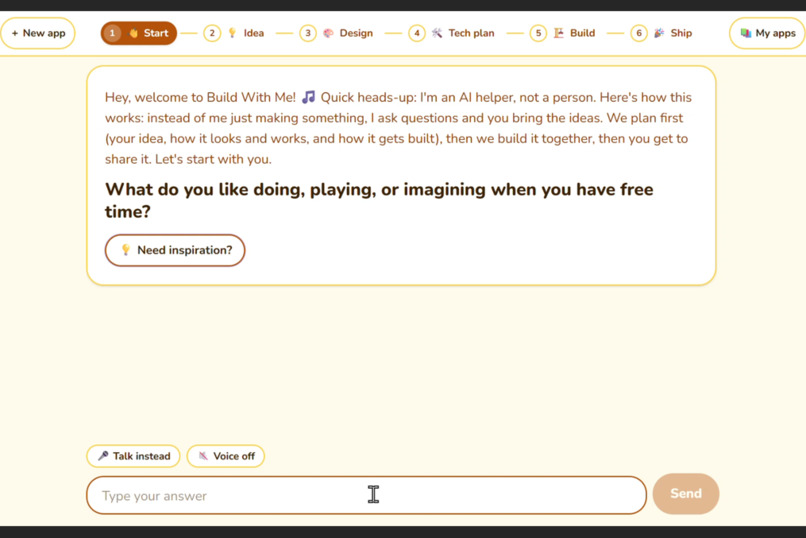
Task: Go to the Idea step
Action: point(233,33)
